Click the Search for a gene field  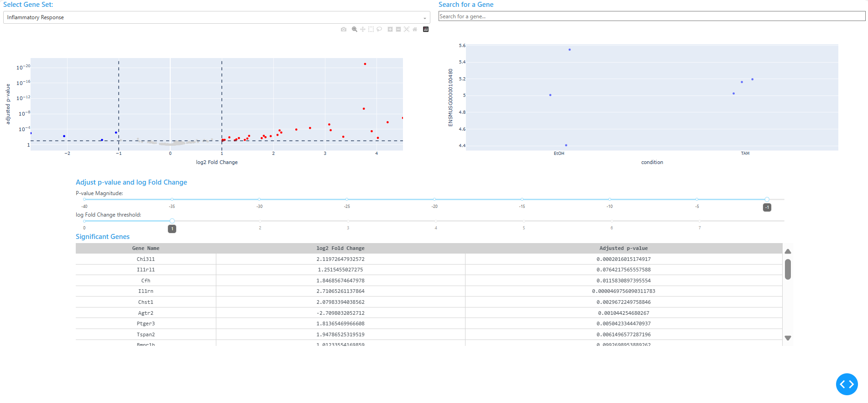(651, 16)
